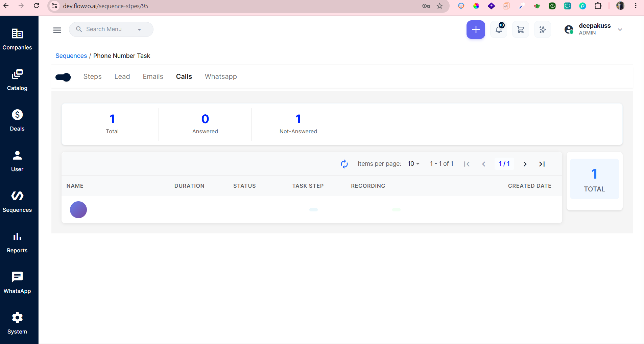Open System settings in sidebar
Image resolution: width=644 pixels, height=344 pixels.
click(x=17, y=324)
